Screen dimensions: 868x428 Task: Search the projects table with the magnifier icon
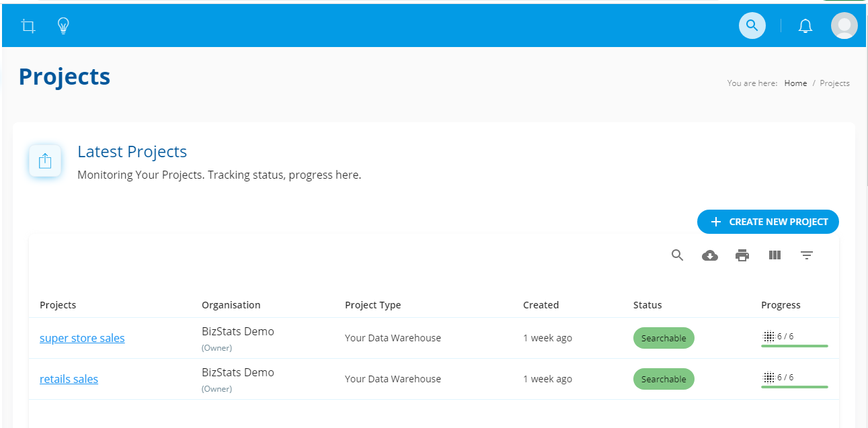(x=678, y=255)
